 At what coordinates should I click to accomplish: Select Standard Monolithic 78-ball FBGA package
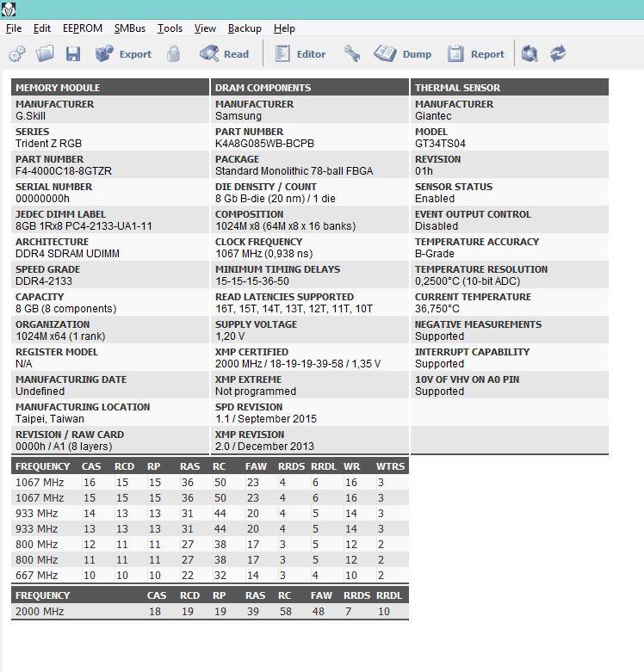tap(294, 171)
